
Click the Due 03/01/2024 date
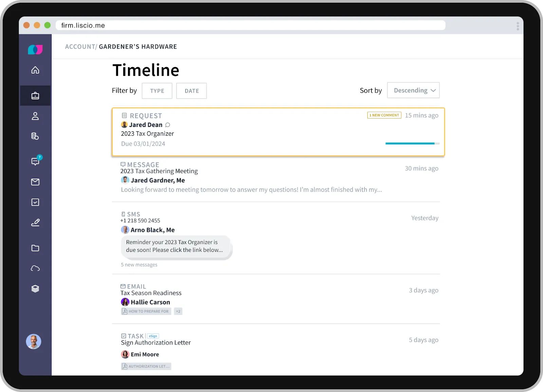click(143, 144)
